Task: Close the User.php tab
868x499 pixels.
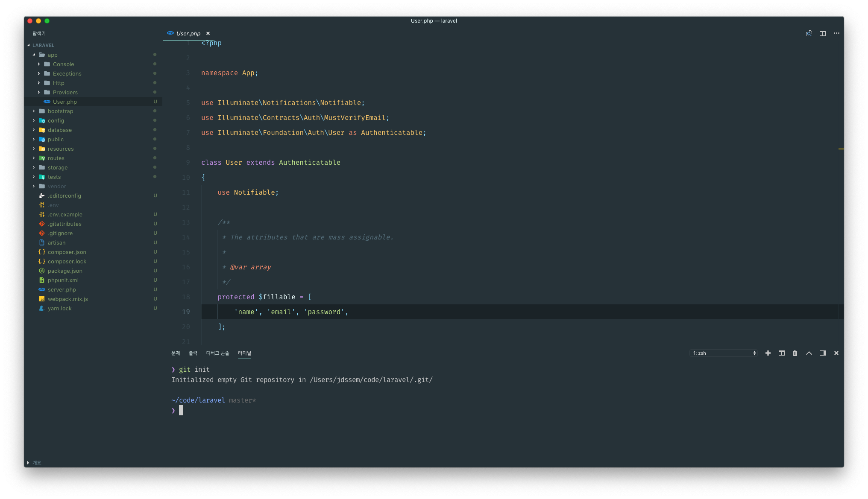Action: coord(208,33)
